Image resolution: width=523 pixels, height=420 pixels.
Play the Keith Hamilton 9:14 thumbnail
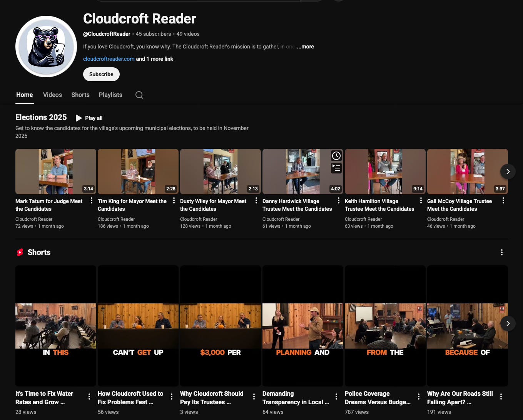tap(385, 172)
